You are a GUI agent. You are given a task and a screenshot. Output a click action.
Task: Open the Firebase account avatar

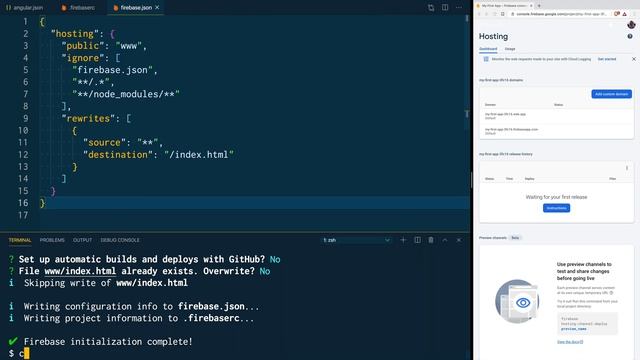(x=631, y=25)
